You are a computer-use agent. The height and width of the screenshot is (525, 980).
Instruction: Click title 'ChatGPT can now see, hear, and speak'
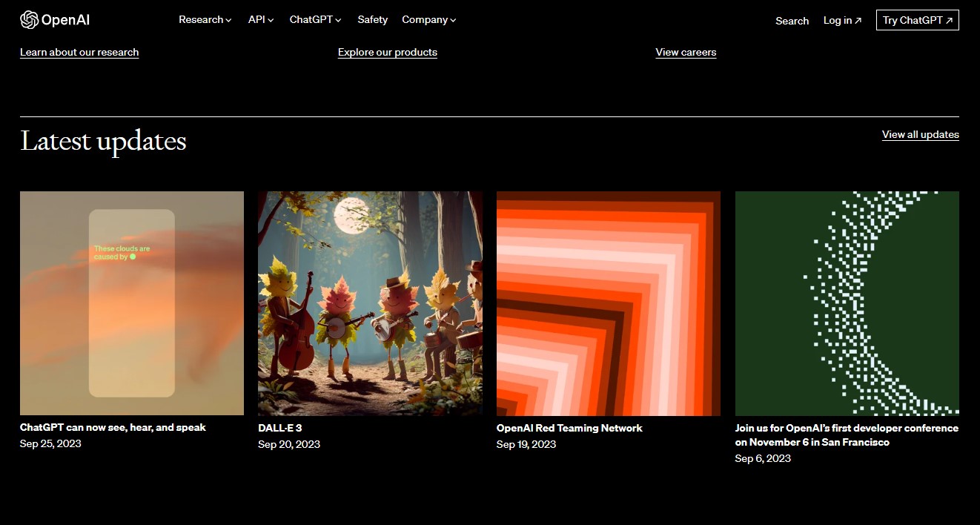[113, 427]
